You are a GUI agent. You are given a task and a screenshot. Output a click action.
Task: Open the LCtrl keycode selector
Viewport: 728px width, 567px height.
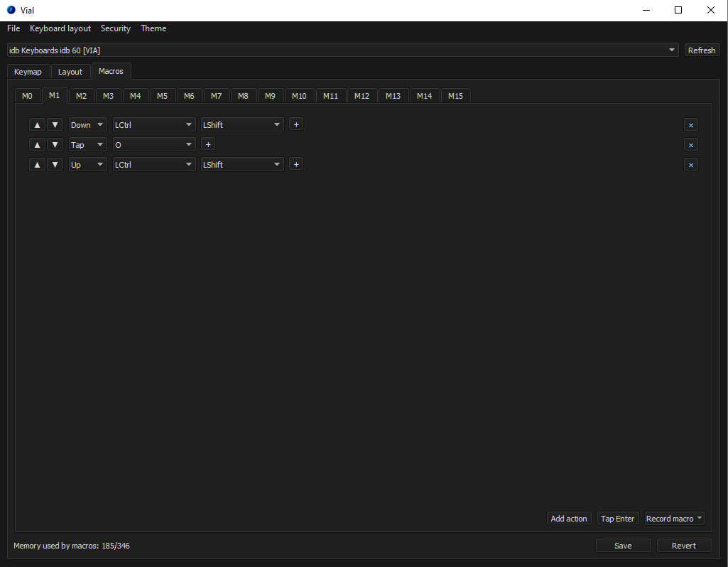pyautogui.click(x=153, y=124)
